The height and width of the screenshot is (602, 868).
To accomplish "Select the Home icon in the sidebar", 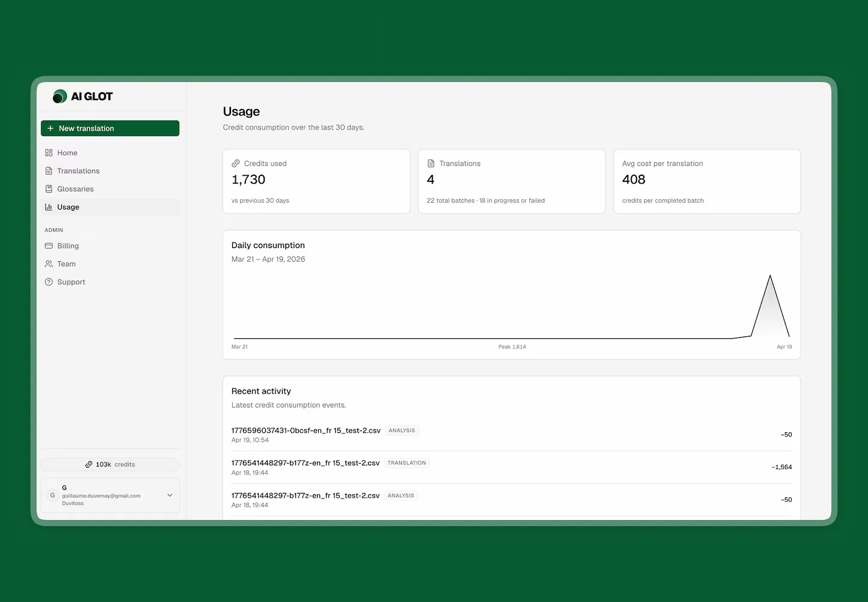I will click(x=49, y=152).
